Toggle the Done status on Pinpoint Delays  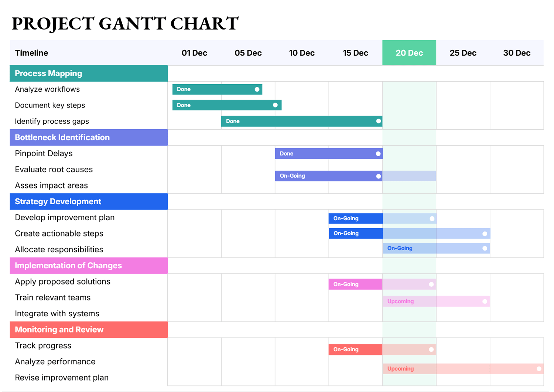pos(286,153)
